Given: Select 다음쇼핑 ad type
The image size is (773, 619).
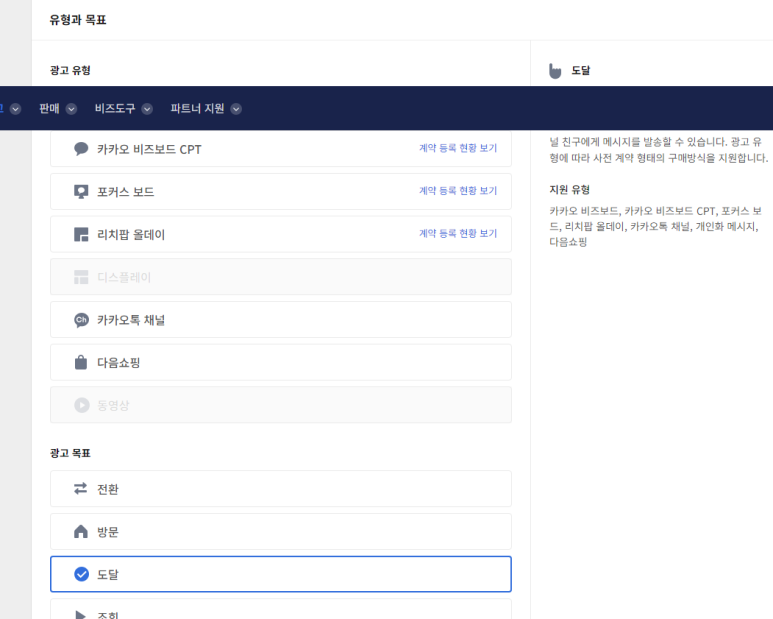Looking at the screenshot, I should [x=281, y=362].
